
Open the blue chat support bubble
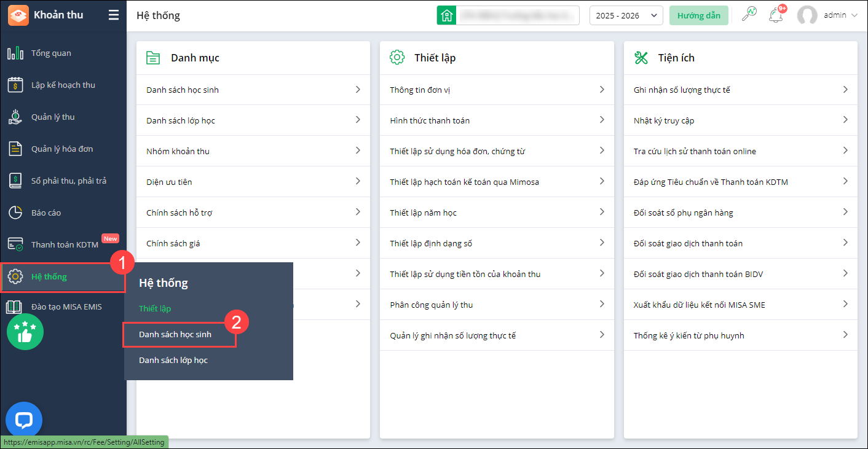(x=24, y=421)
